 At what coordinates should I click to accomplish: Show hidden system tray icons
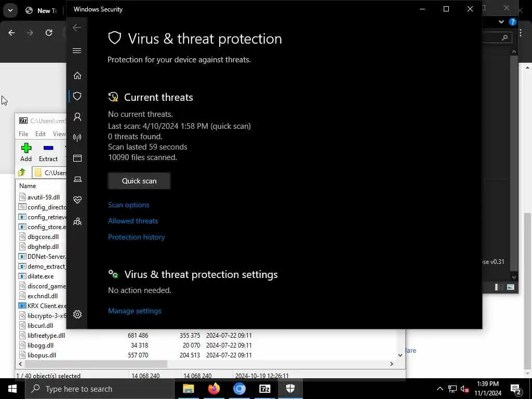point(440,389)
